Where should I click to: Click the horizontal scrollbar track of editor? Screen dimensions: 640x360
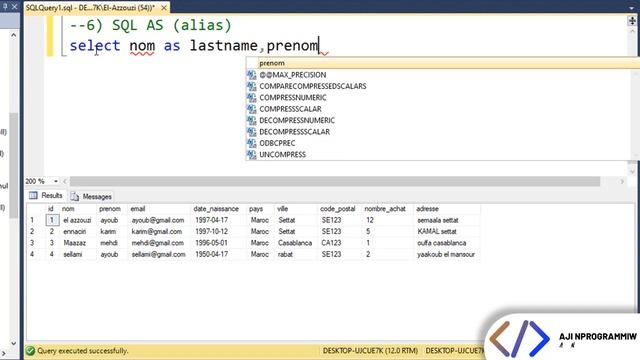tap(335, 181)
